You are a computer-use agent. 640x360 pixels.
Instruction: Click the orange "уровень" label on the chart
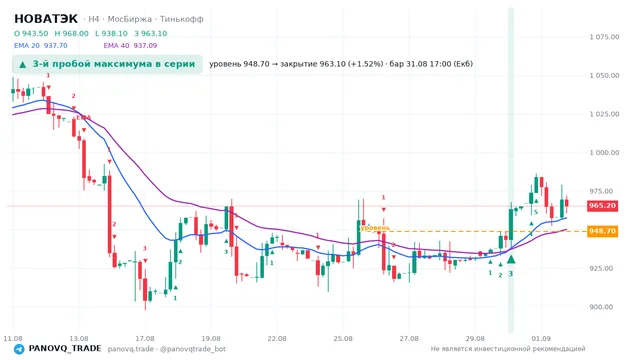coord(375,228)
